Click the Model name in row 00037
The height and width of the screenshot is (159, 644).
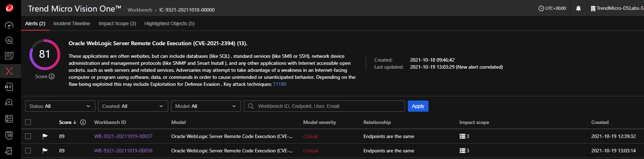232,136
